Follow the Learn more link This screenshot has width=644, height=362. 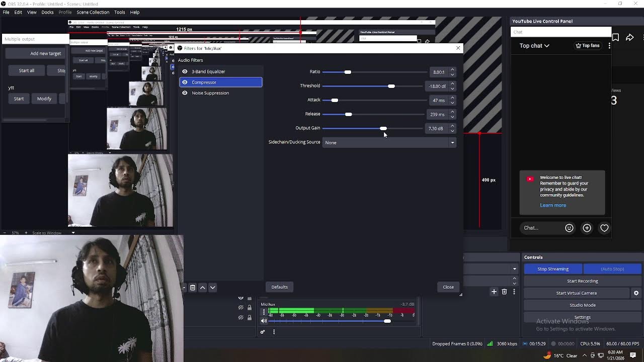pyautogui.click(x=553, y=205)
